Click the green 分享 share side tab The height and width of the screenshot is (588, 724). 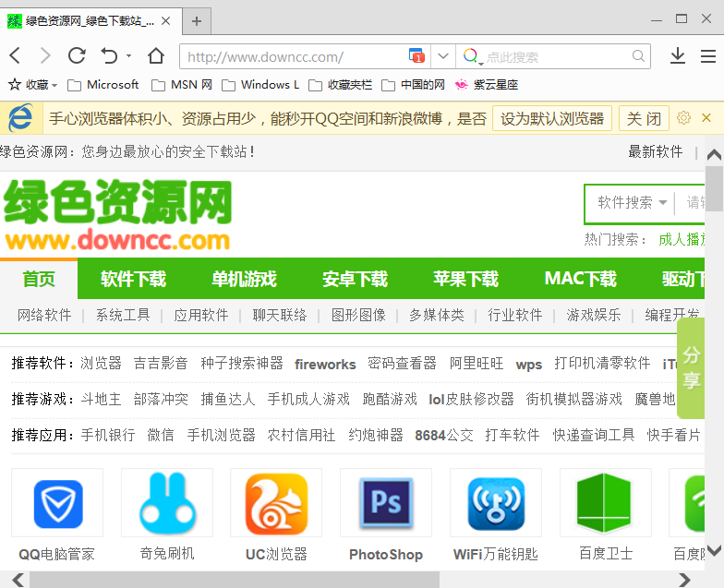tap(691, 368)
